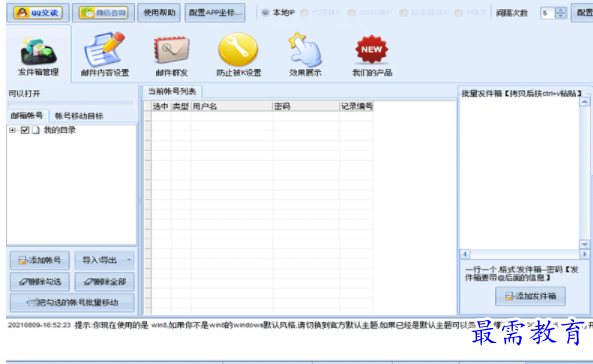Click the 20210809-16:52:23 log timestamp

tap(39, 325)
